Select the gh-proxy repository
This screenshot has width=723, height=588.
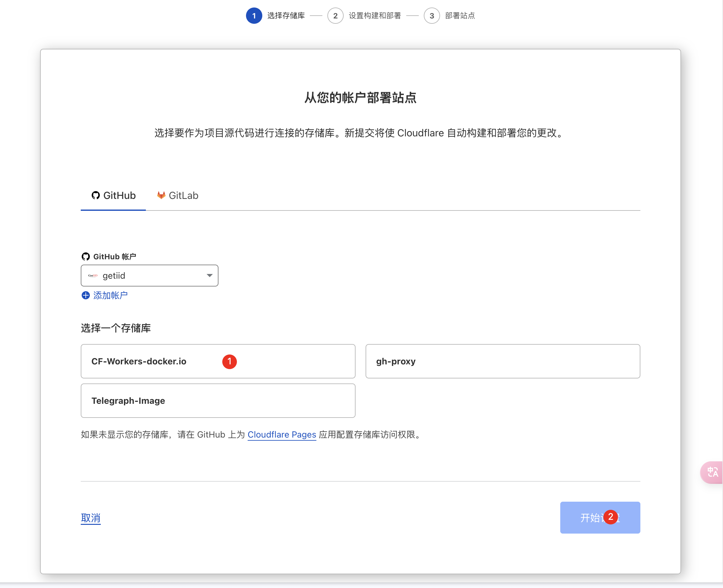tap(503, 361)
